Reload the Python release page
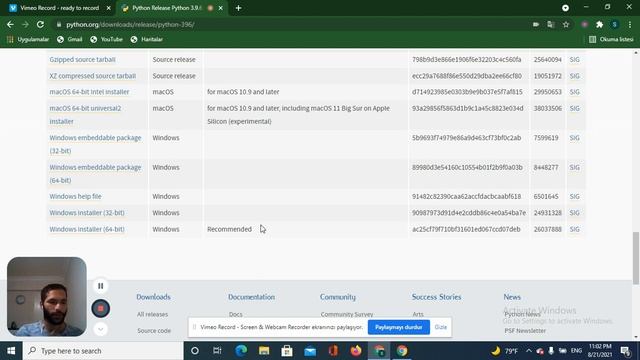 [x=40, y=24]
